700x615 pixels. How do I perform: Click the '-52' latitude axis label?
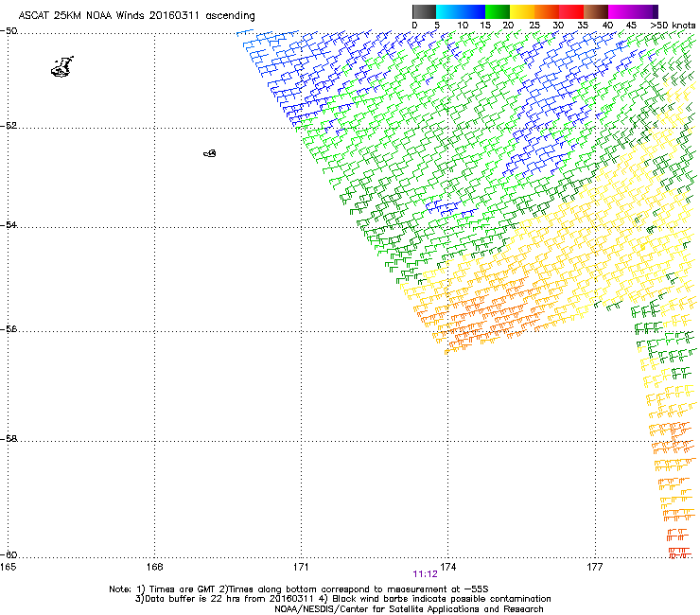pos(9,126)
